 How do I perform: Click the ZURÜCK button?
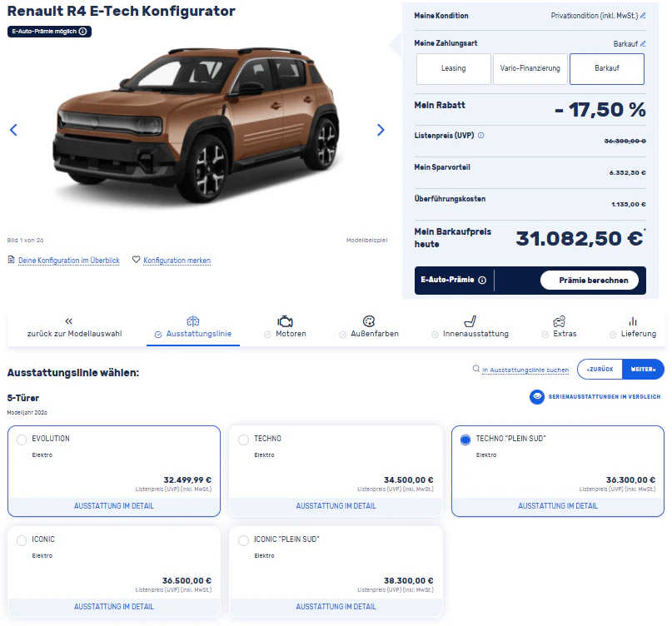tap(600, 370)
